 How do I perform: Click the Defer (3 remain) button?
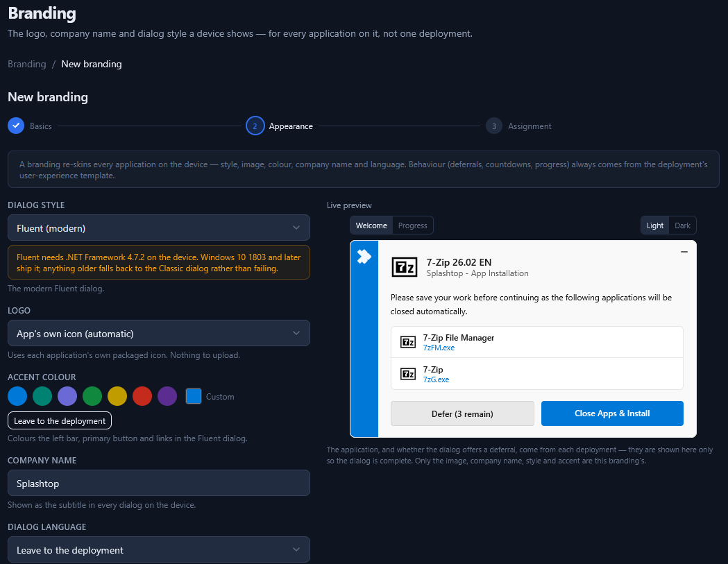point(462,413)
